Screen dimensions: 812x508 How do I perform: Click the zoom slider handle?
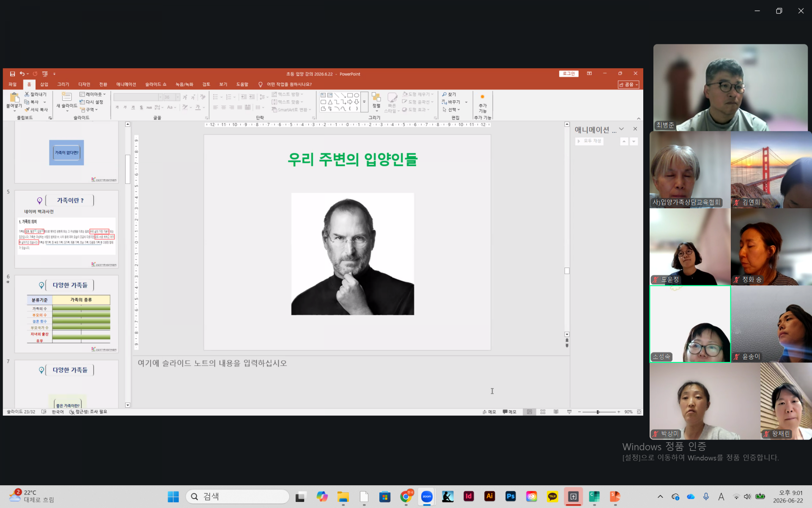598,412
